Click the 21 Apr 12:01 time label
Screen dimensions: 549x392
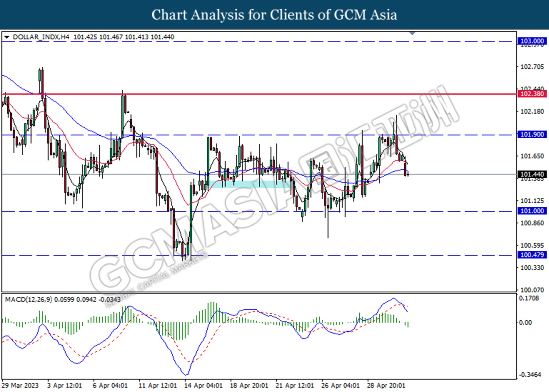pyautogui.click(x=295, y=385)
